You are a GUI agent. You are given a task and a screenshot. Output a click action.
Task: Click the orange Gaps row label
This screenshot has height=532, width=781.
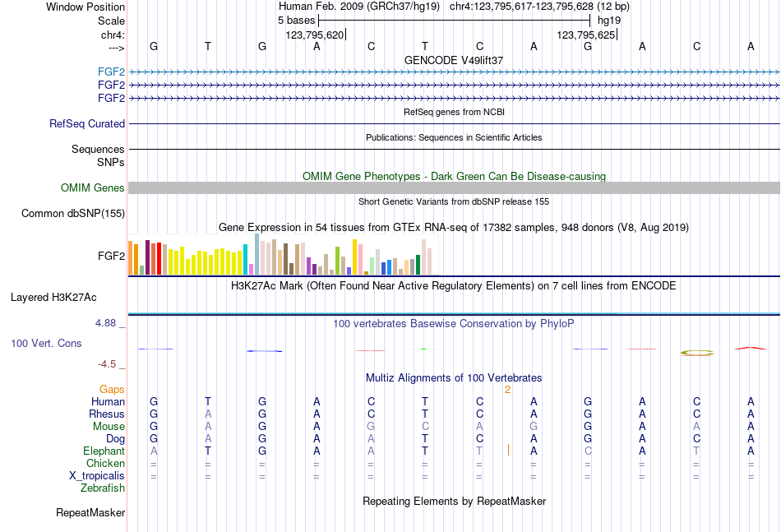[112, 390]
